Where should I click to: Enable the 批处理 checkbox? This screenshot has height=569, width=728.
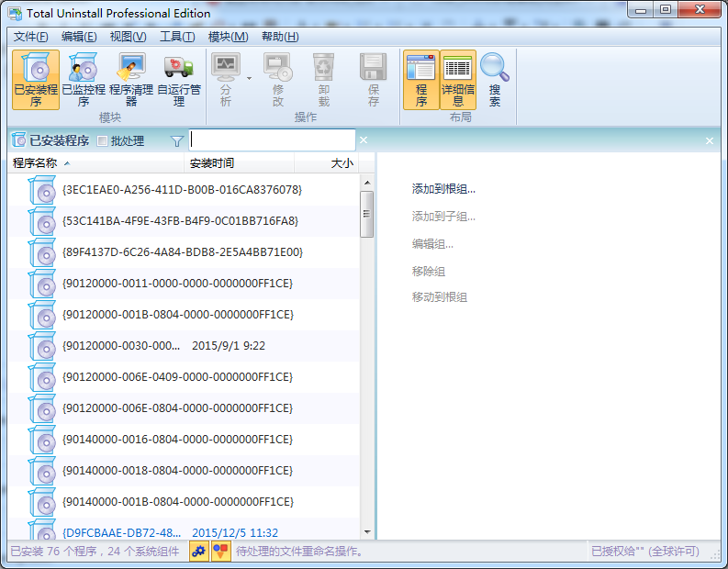tap(103, 141)
